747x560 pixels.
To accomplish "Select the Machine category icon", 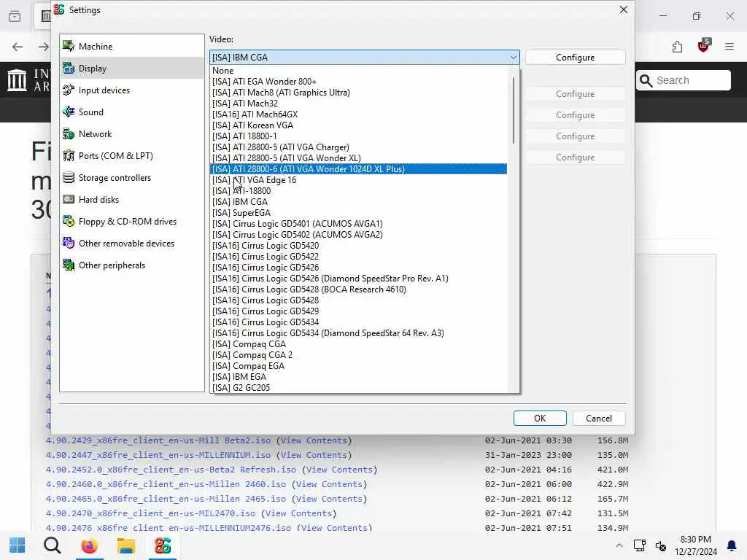I will point(69,46).
